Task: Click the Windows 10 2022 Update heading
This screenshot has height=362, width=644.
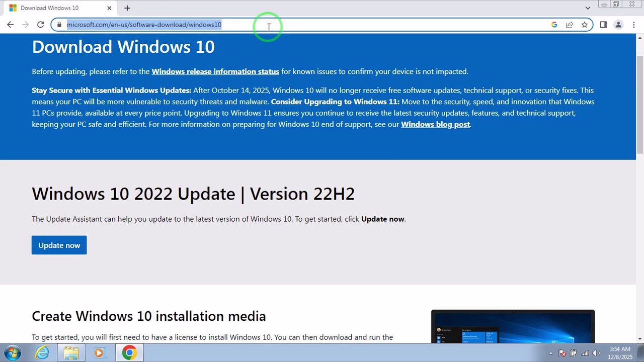Action: click(193, 194)
